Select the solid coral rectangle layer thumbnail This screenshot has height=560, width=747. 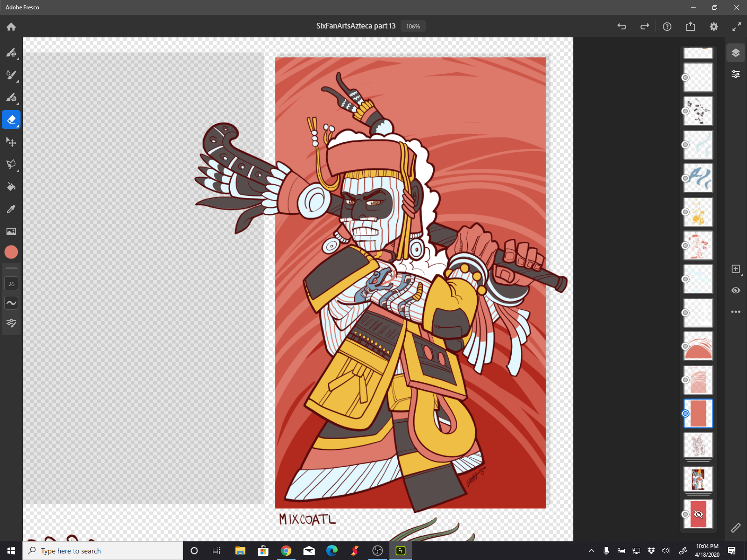[698, 413]
